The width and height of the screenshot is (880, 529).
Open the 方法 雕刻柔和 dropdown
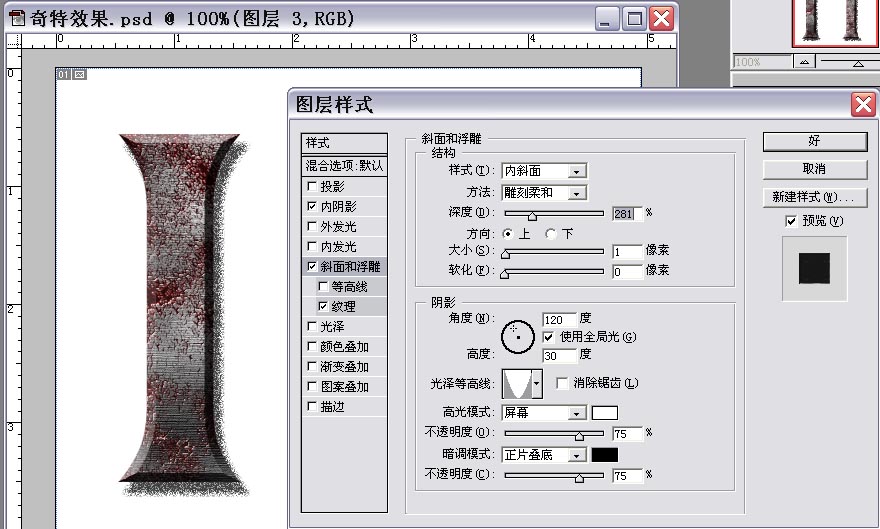[x=576, y=194]
